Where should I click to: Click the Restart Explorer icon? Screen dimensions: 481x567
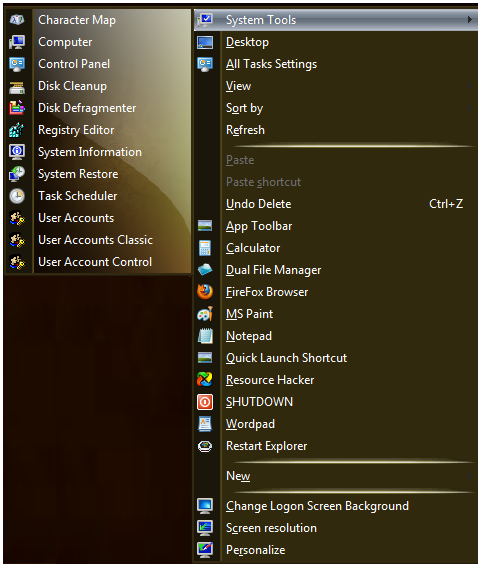pyautogui.click(x=205, y=446)
